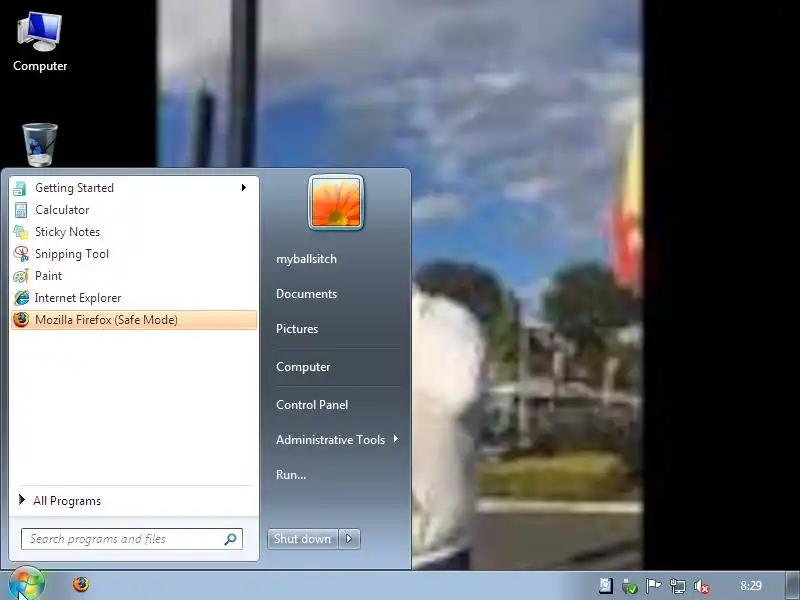800x600 pixels.
Task: Open the Sticky Notes icon
Action: [x=21, y=232]
